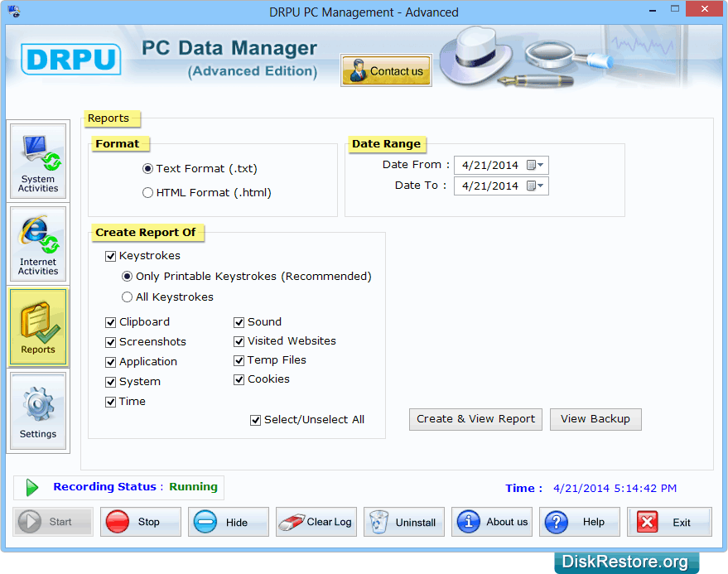The height and width of the screenshot is (574, 728).
Task: Select HTML Format (.html) option
Action: 147,193
